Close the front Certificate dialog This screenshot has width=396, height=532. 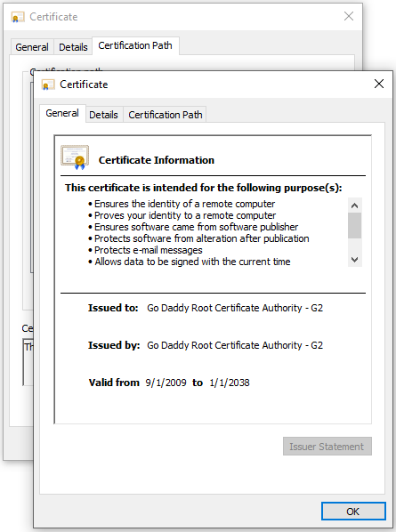379,84
